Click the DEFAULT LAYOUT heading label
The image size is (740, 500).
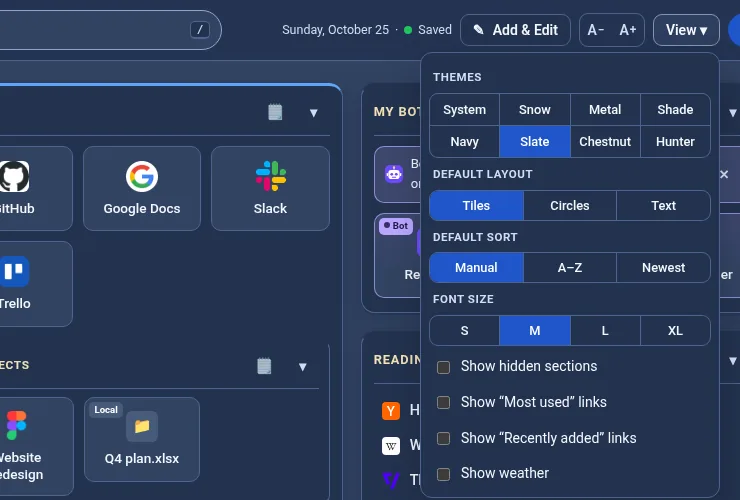[x=482, y=174]
